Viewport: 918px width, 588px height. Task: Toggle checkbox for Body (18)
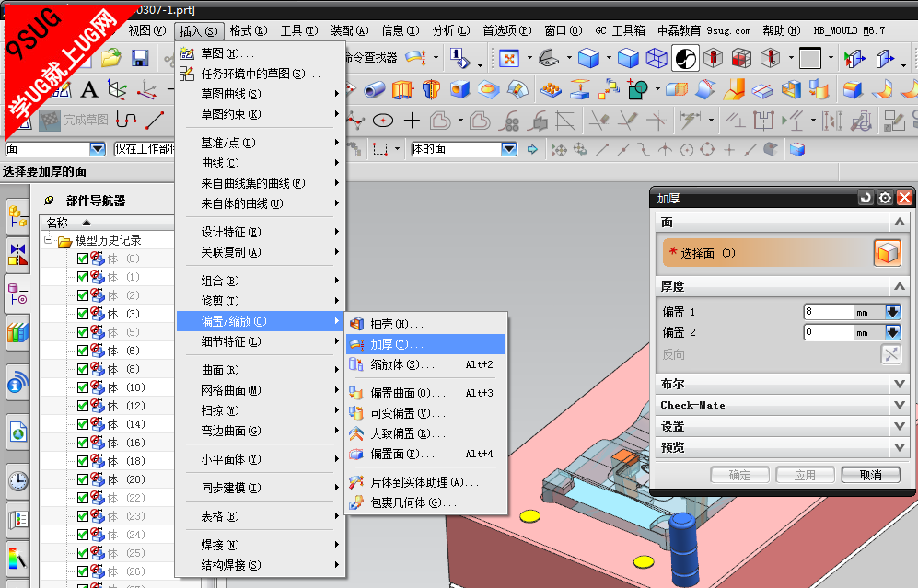pos(83,461)
